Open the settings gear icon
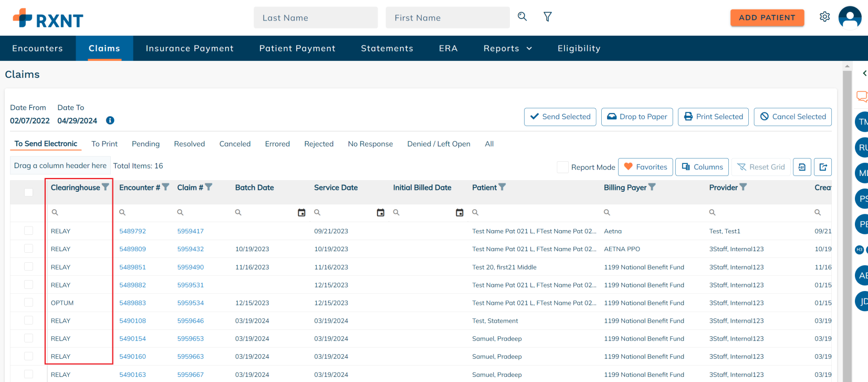This screenshot has height=382, width=868. point(824,17)
